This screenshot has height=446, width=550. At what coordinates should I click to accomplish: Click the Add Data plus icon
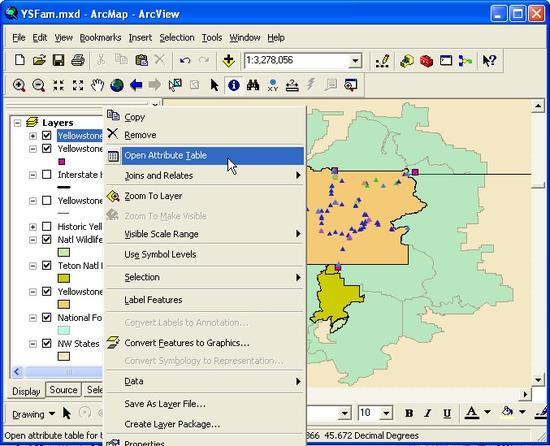tap(228, 60)
